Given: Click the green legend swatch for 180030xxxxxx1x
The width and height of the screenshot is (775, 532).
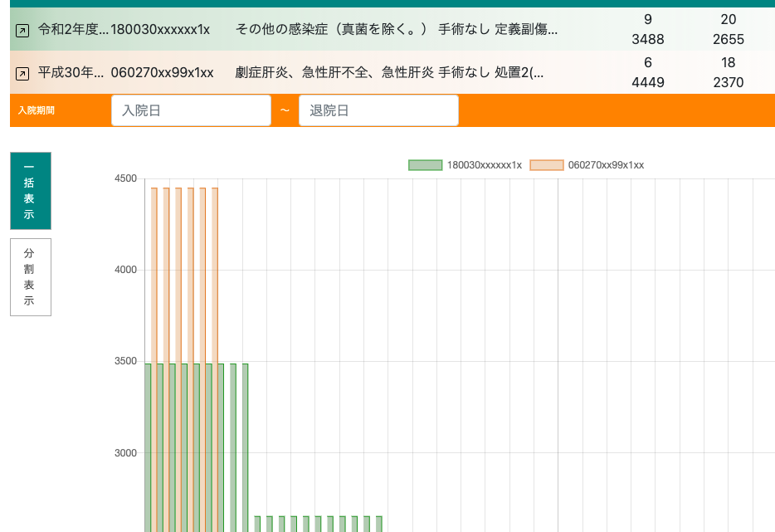Looking at the screenshot, I should pos(425,165).
